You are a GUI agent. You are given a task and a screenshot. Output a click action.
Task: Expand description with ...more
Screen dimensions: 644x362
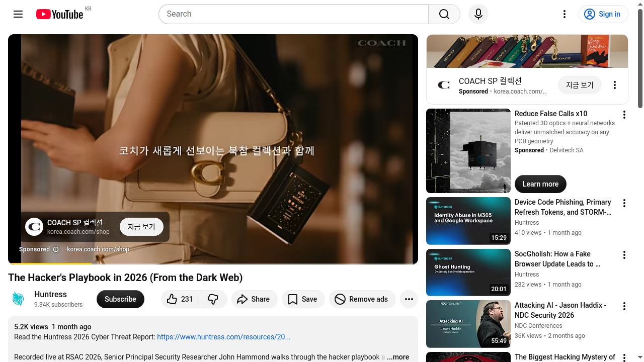(398, 357)
